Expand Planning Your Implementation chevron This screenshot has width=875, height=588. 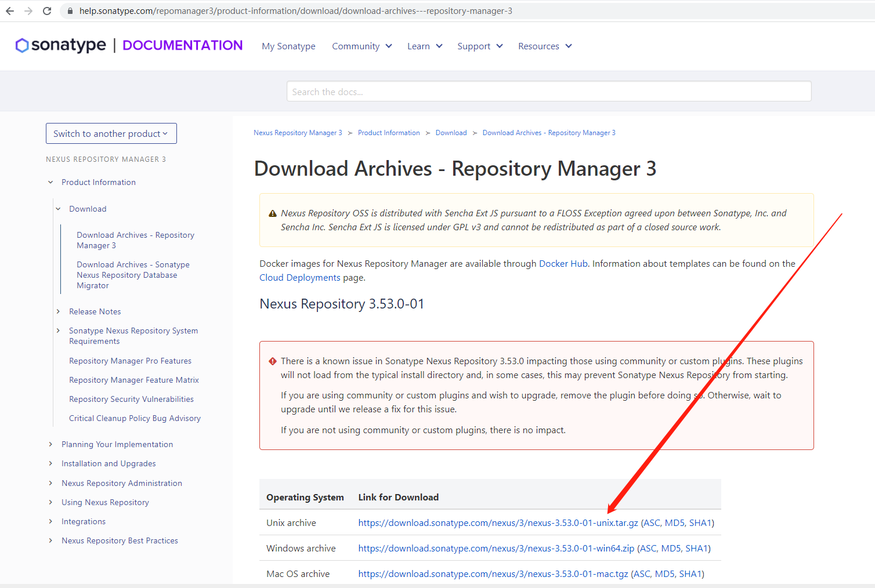point(50,444)
